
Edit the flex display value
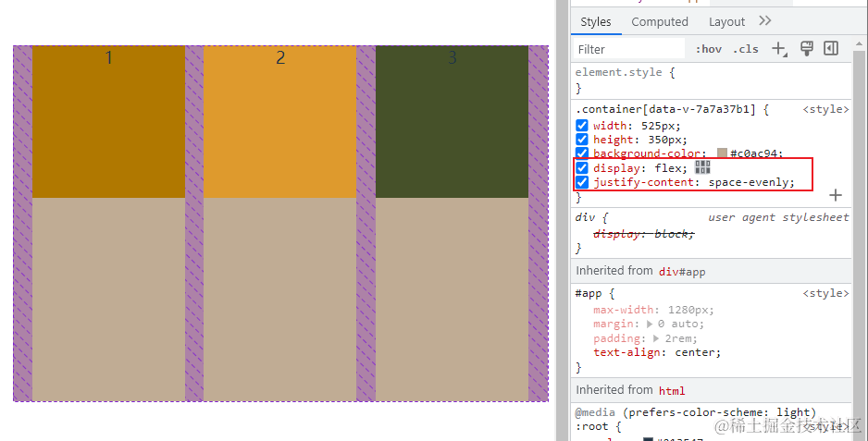(x=669, y=168)
